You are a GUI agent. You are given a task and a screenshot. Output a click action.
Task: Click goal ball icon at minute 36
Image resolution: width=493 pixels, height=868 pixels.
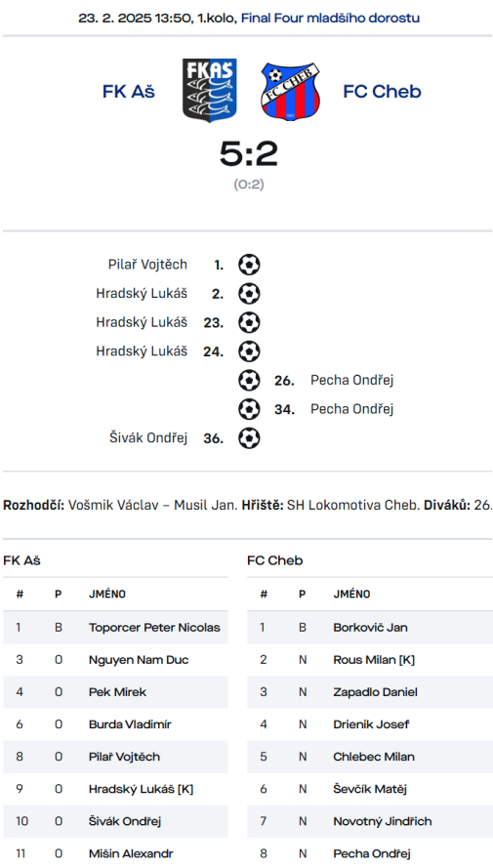click(x=249, y=438)
